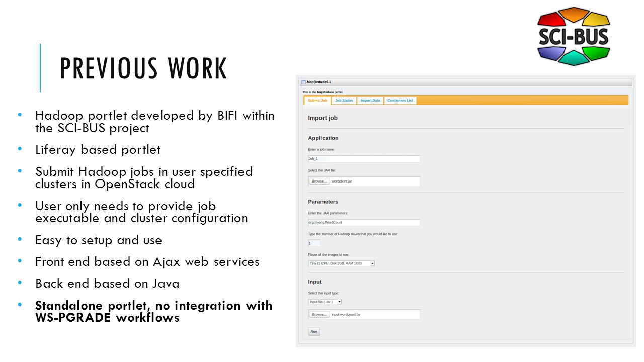Click the 'input-wordcount.tar' file name text

tap(346, 314)
